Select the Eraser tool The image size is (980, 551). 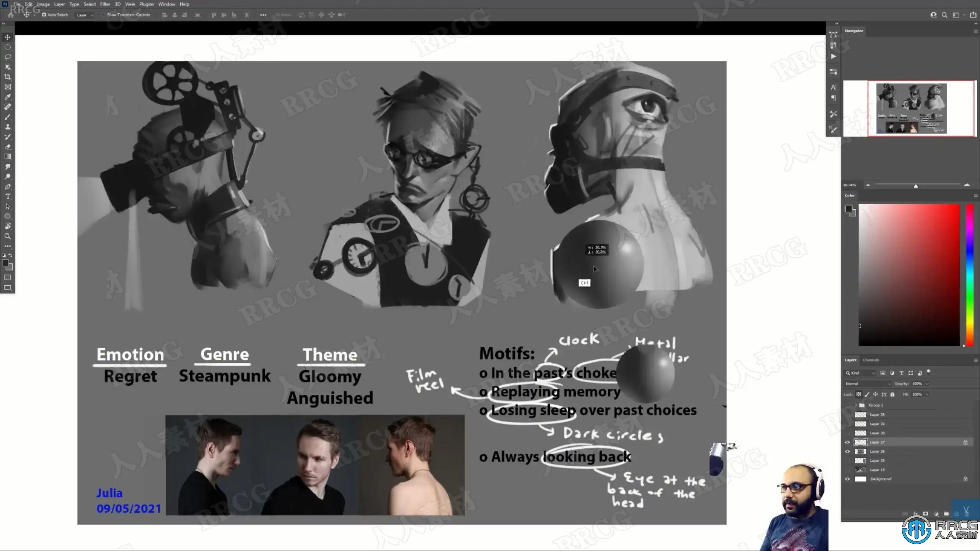click(7, 147)
